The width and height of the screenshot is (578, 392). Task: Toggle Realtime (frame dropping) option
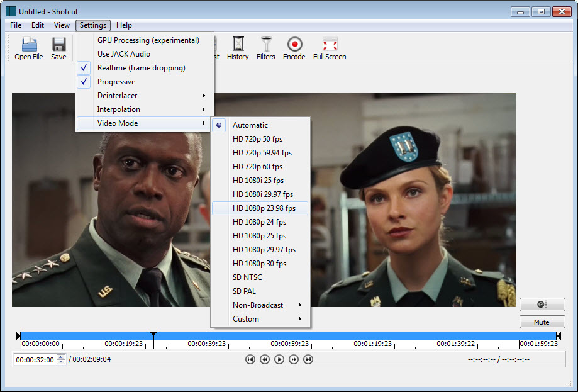click(145, 68)
